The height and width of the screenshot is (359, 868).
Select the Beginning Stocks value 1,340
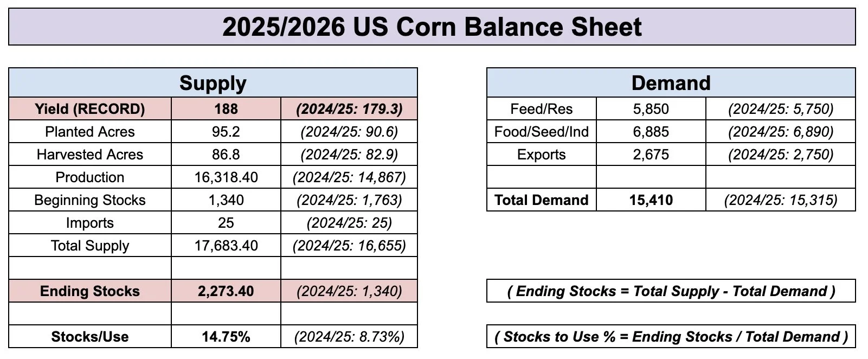point(226,200)
